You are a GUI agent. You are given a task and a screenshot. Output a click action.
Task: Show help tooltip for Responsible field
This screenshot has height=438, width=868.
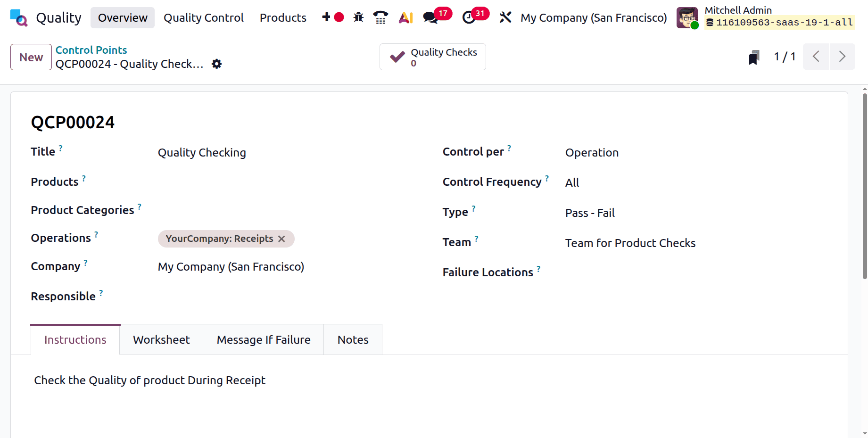[101, 293]
